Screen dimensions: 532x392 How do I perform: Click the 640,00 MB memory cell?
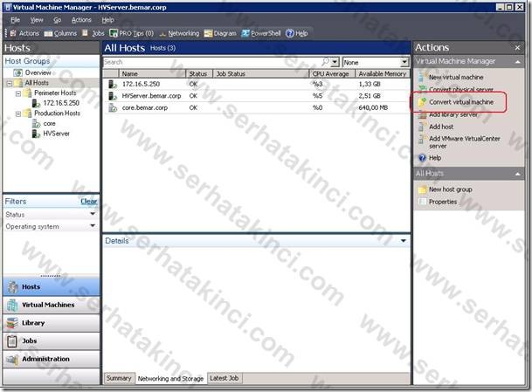coord(373,107)
